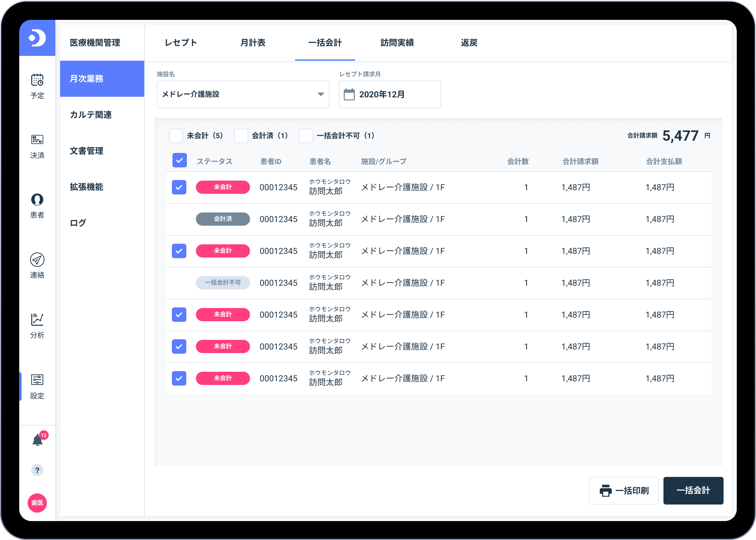This screenshot has width=756, height=540.
Task: Toggle the 未会計（5） filter checkbox
Action: click(x=176, y=136)
